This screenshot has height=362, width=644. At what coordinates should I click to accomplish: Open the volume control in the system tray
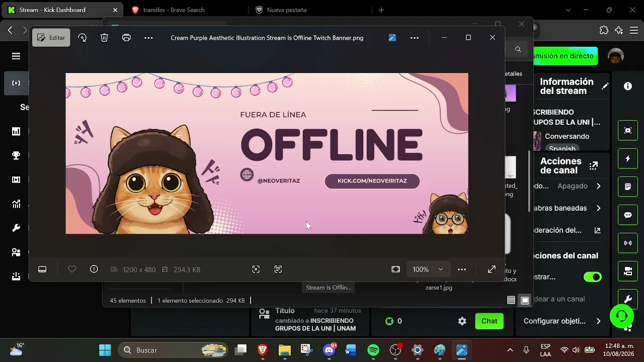point(576,350)
